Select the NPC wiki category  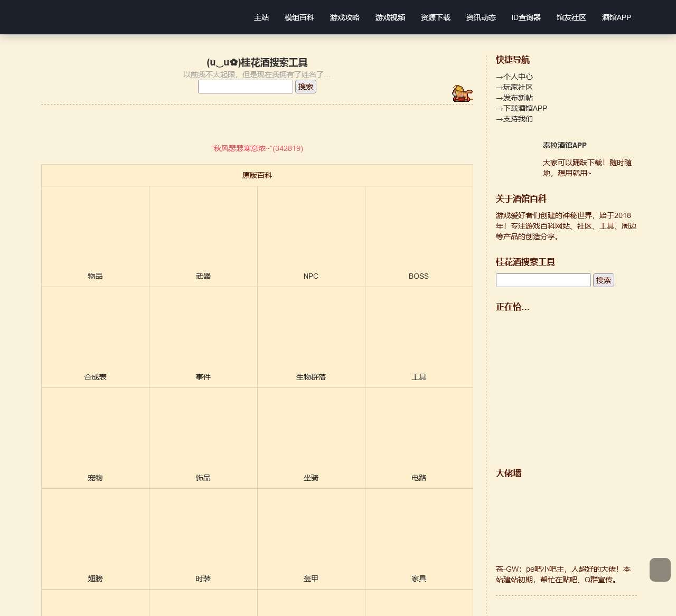tap(311, 236)
